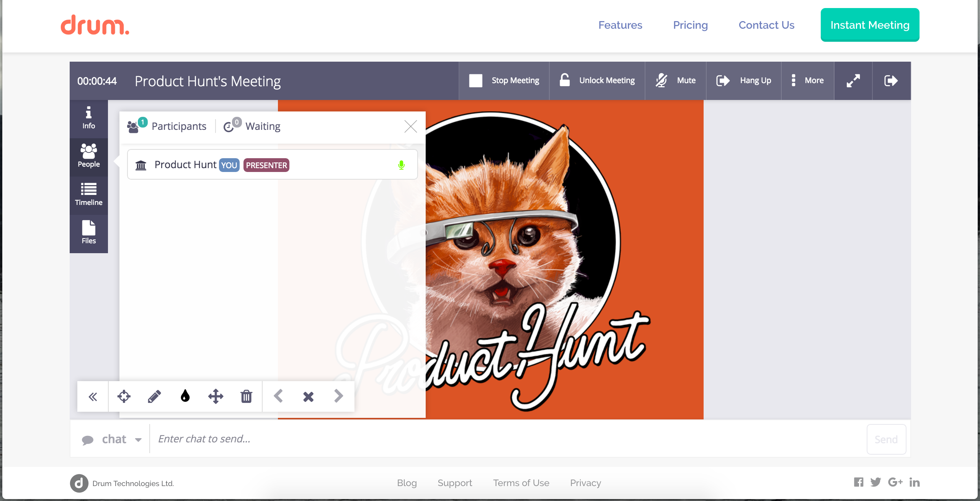Click the X icon in drawing toolbar

tap(308, 396)
